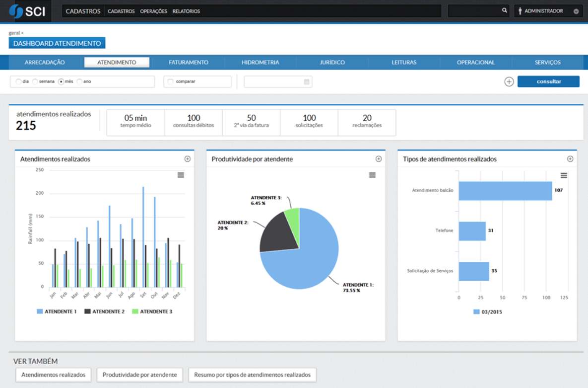Open hamburger menu on bar chart of tipos

click(x=564, y=175)
